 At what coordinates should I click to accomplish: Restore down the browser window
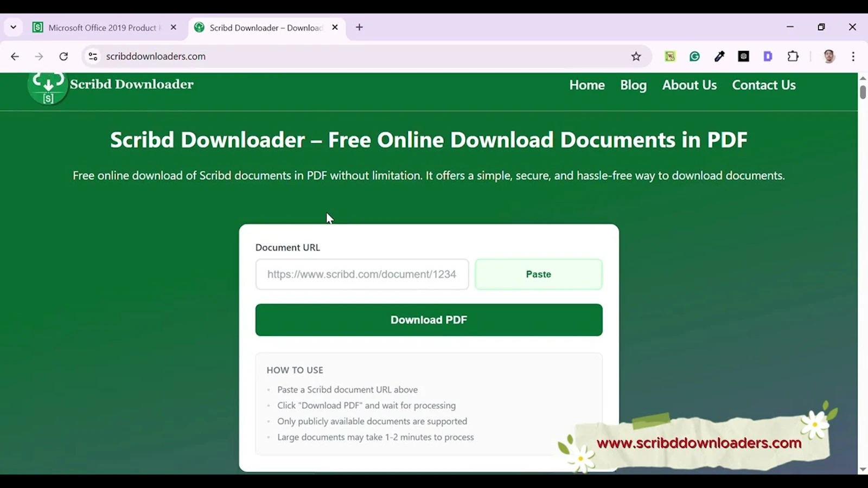[x=821, y=27]
